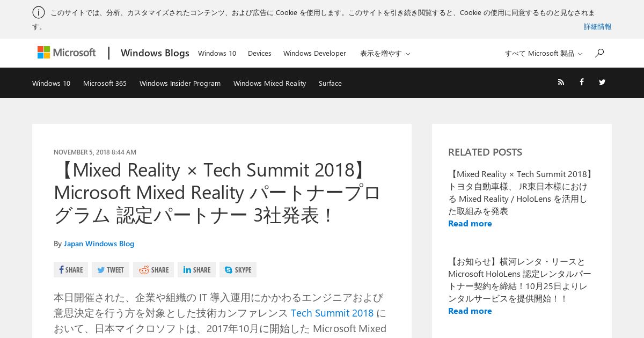The image size is (644, 338).
Task: Open the 詳細情報 cookie details link
Action: click(597, 26)
